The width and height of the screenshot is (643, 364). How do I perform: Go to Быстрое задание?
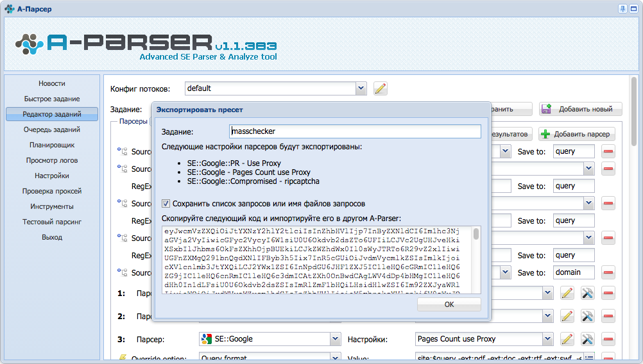click(52, 99)
